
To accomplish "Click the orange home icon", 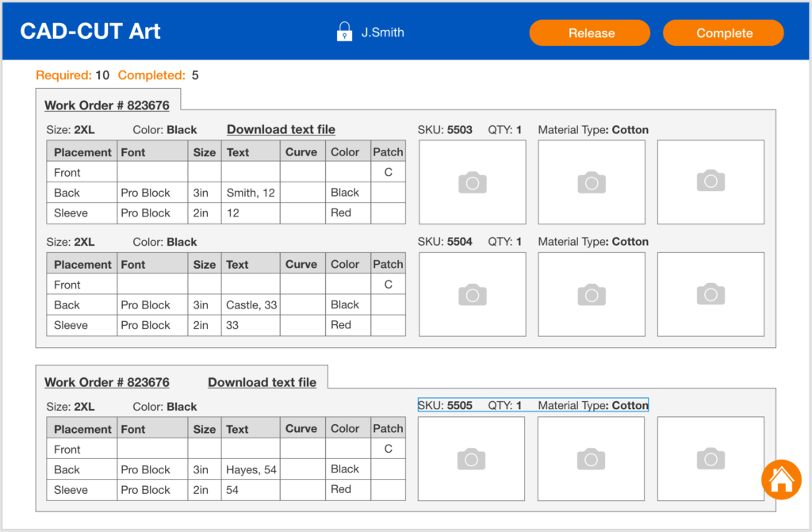I will 781,479.
